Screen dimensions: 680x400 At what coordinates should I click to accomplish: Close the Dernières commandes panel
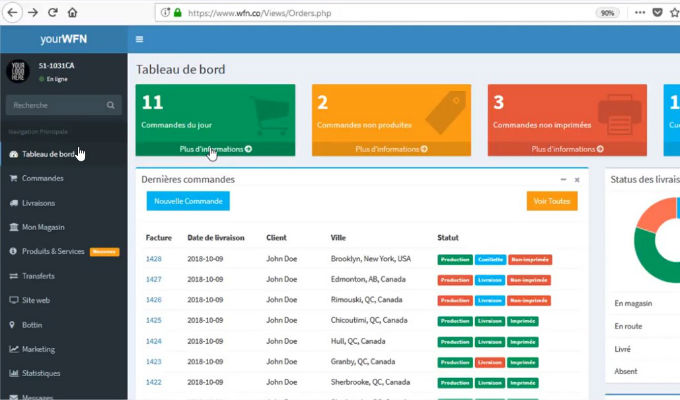coord(577,180)
